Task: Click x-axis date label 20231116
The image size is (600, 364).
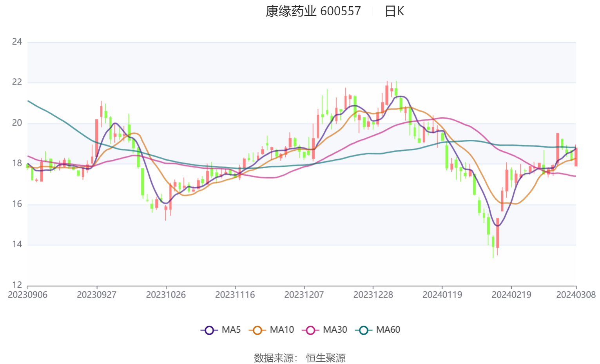Action: [x=235, y=295]
